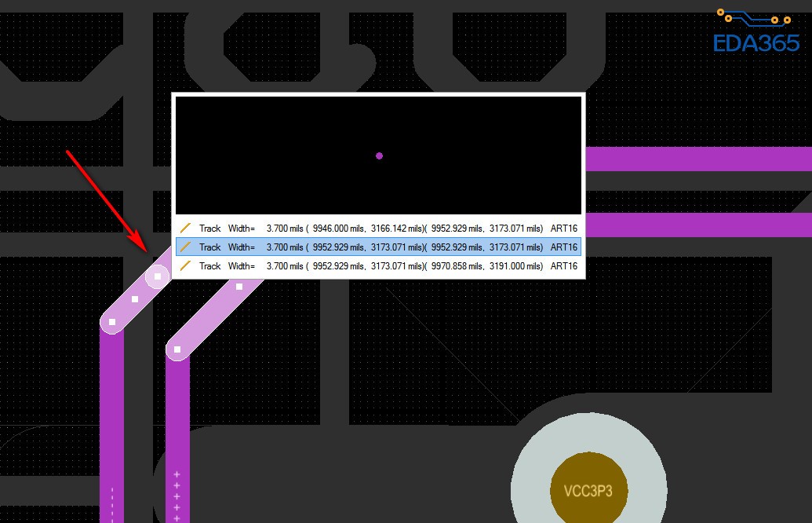Click upper purple horizontal track on right
Viewport: 812px width, 523px height.
tap(698, 159)
